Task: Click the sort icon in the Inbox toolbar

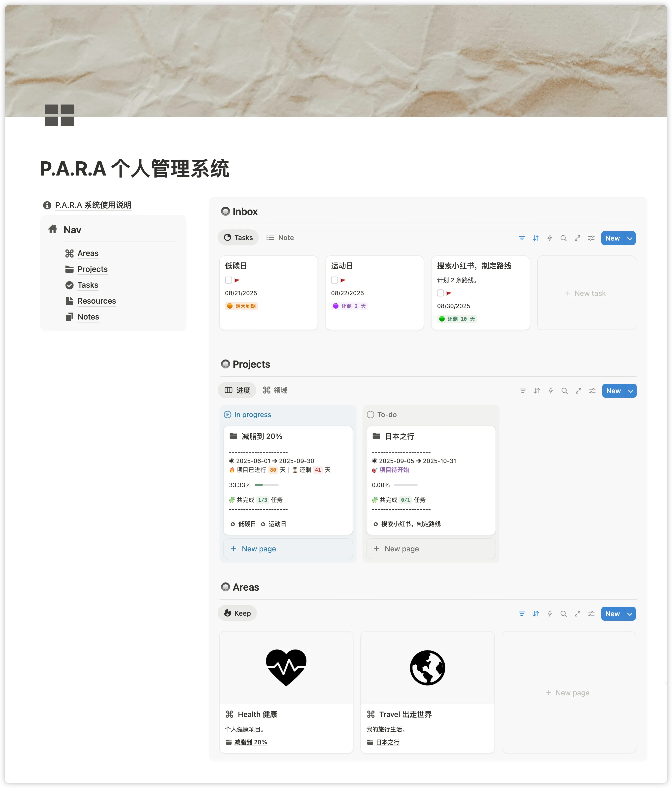Action: [x=536, y=238]
